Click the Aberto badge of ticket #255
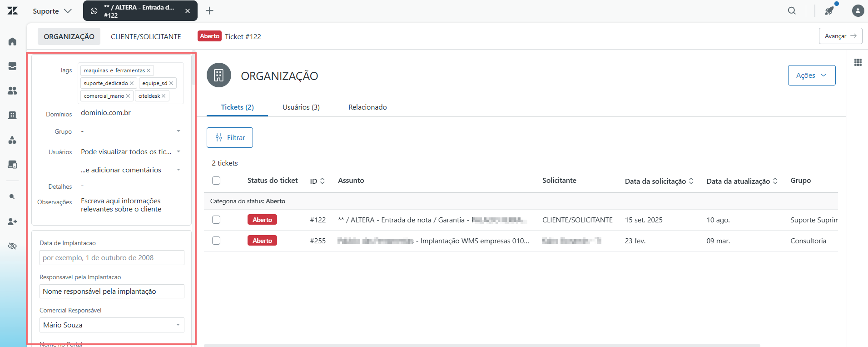Image resolution: width=868 pixels, height=347 pixels. pyautogui.click(x=262, y=241)
